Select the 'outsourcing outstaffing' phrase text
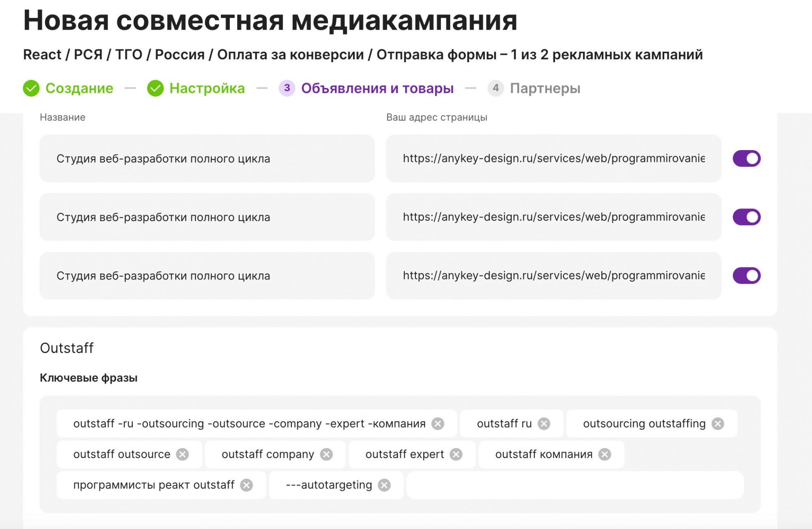Image resolution: width=812 pixels, height=529 pixels. click(x=644, y=424)
